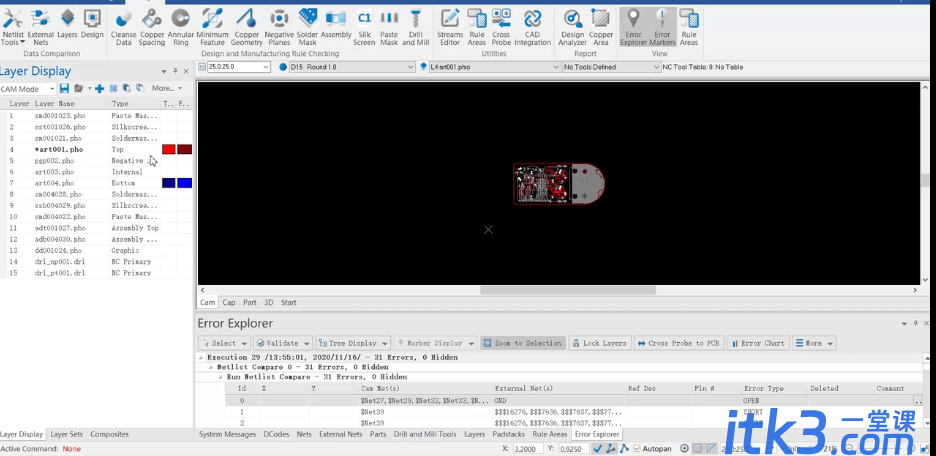Show Rule Areas in View group
This screenshot has height=456, width=936.
[689, 27]
